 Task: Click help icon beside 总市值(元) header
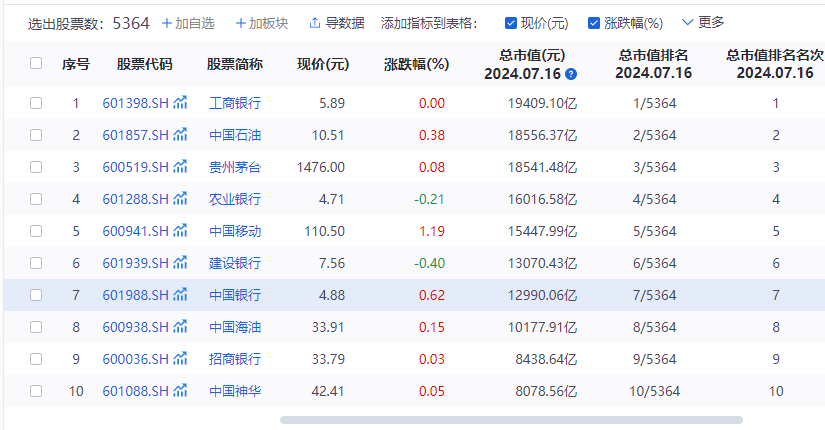coord(571,74)
